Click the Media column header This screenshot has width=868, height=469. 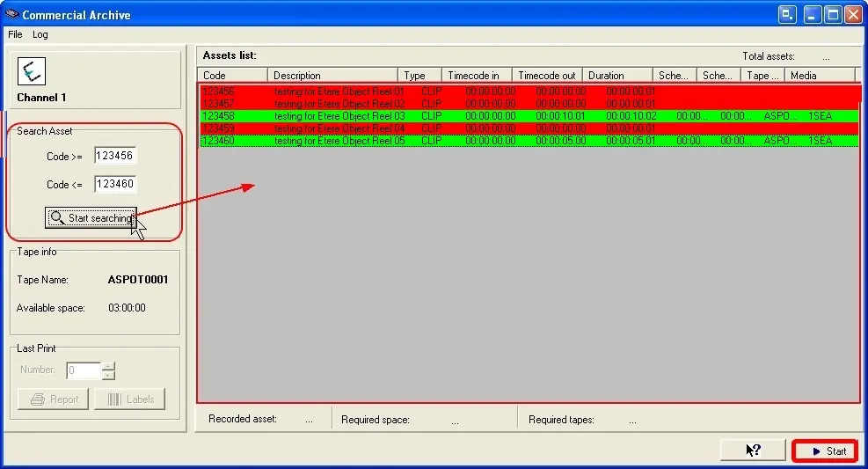point(819,76)
